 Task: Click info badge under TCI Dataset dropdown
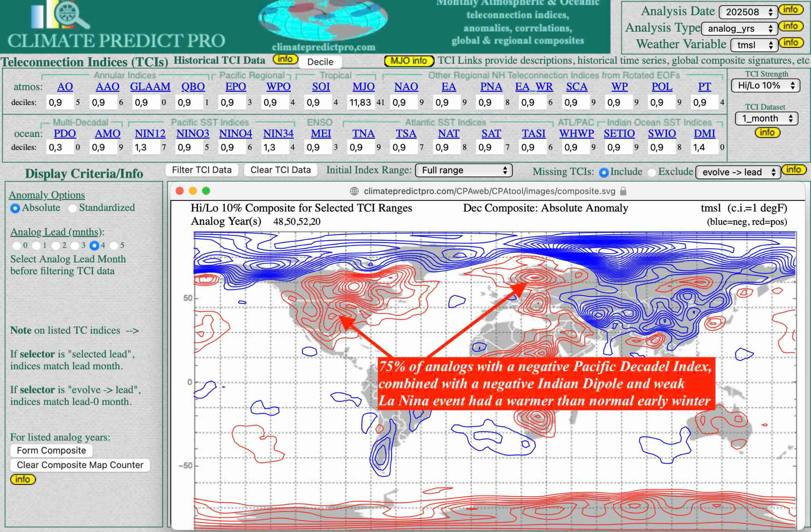tap(767, 133)
